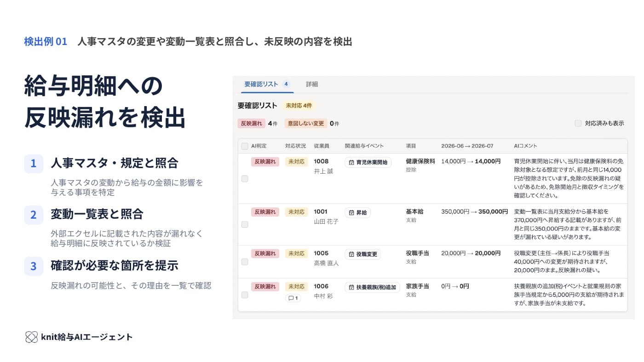644x362 pixels.
Task: Check the select-all checkbox in table header
Action: click(x=245, y=146)
